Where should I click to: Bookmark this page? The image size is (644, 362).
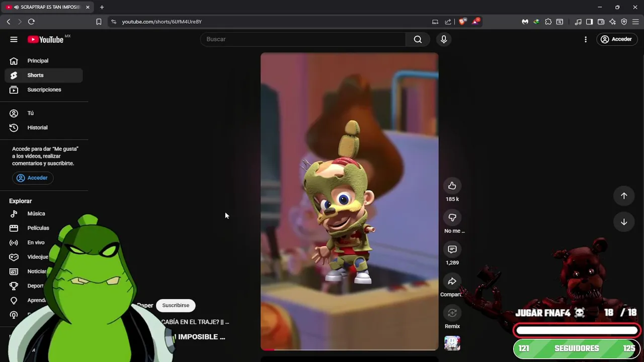[99, 22]
